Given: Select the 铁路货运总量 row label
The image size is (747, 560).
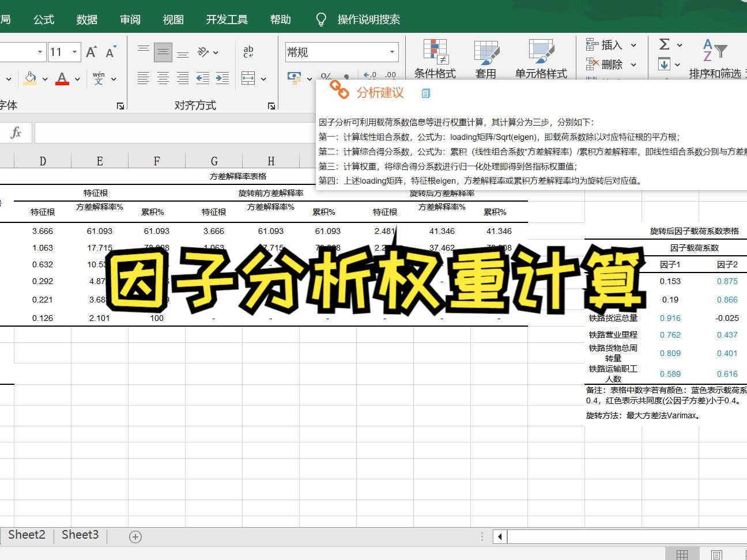Looking at the screenshot, I should 613,318.
